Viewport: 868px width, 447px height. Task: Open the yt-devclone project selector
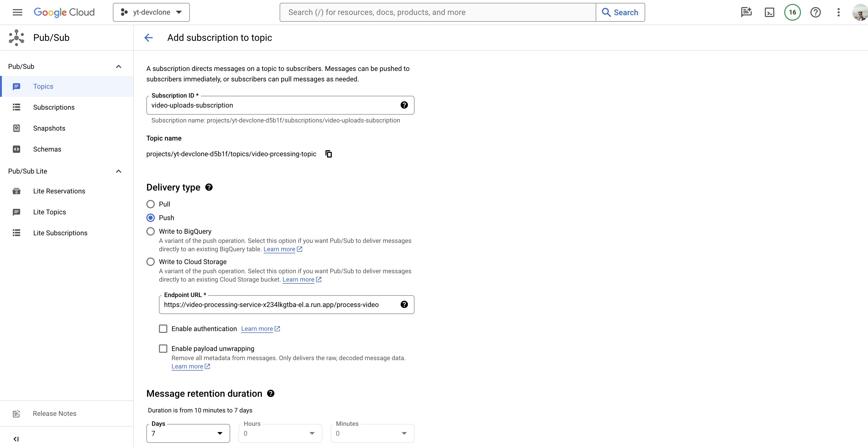click(151, 13)
